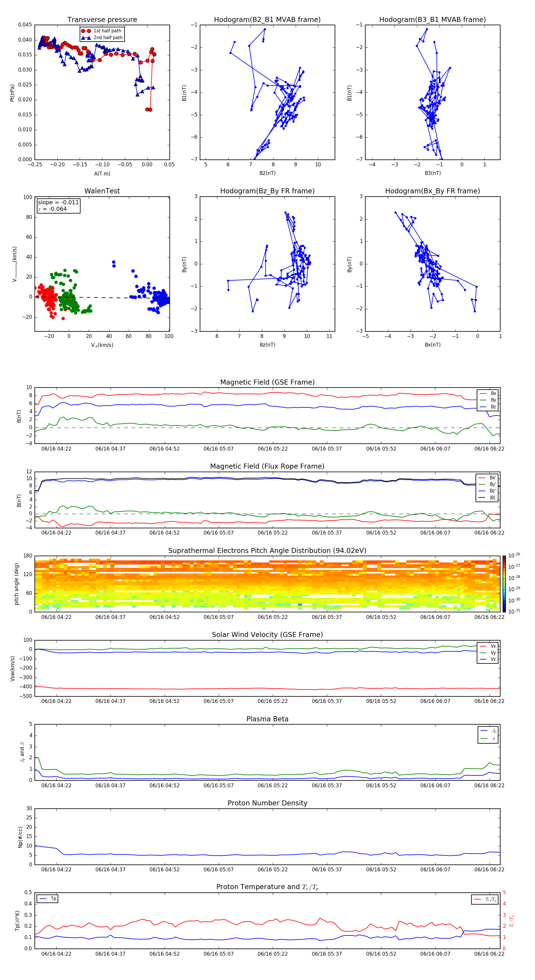Select Vz entry in solar wind legend
The width and height of the screenshot is (535, 980).
pos(488,659)
